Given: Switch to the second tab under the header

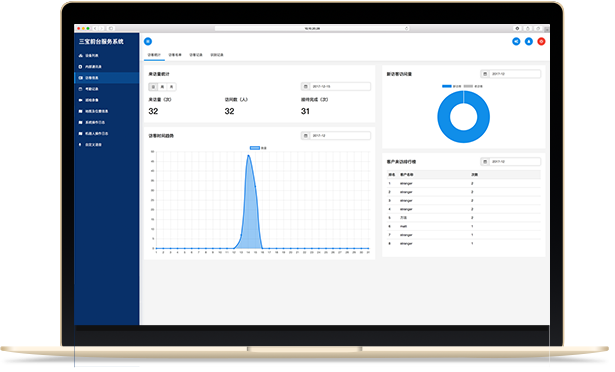Looking at the screenshot, I should [175, 55].
